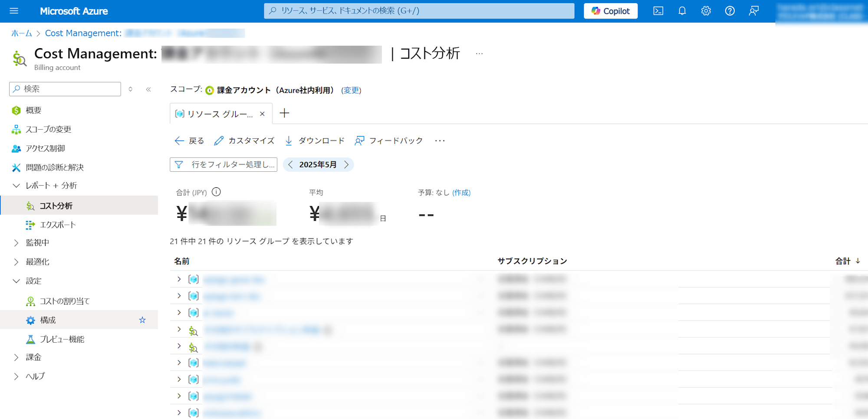Open the notifications bell
This screenshot has width=868, height=419.
click(x=682, y=11)
